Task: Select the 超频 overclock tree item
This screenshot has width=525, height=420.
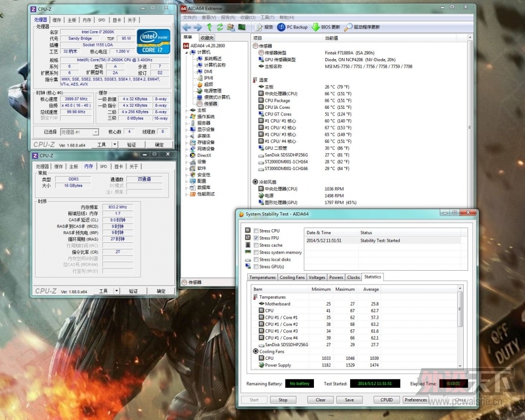Action: point(208,84)
